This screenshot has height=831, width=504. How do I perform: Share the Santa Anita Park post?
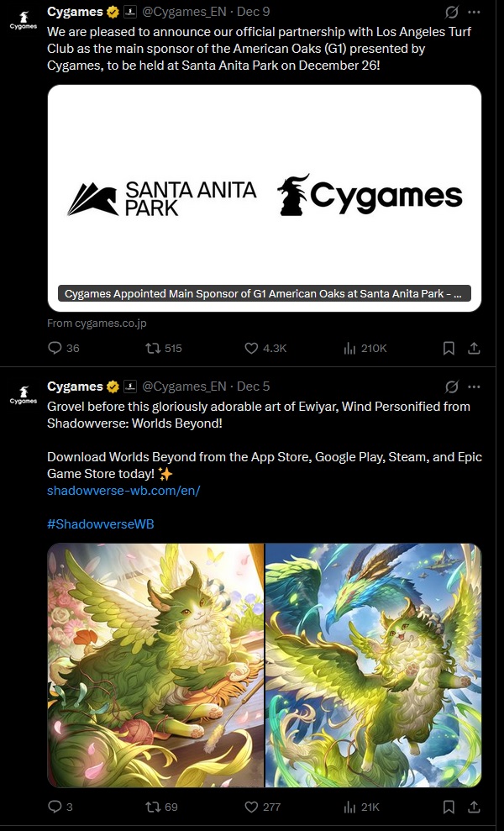tap(474, 348)
